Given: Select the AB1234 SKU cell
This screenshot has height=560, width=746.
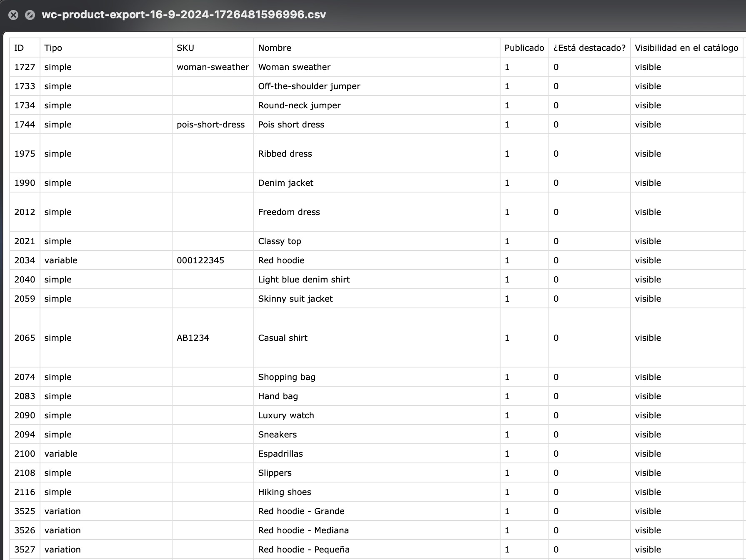Looking at the screenshot, I should 193,338.
